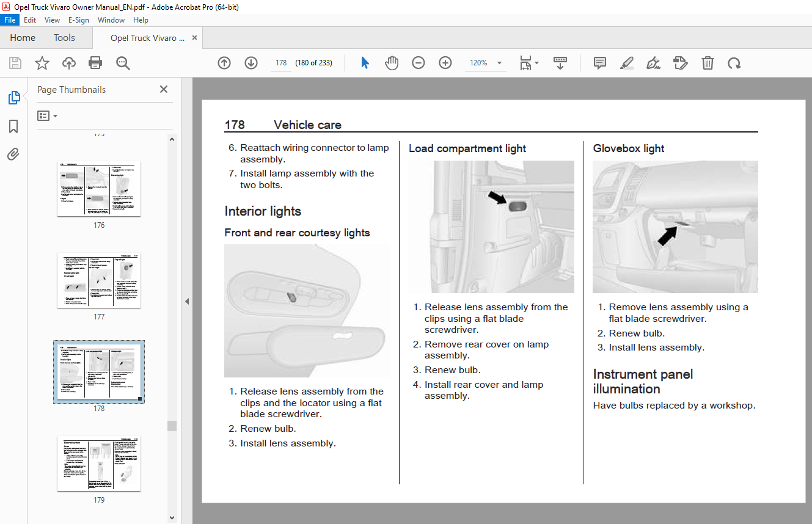Click the read mode keyboard icon
The height and width of the screenshot is (524, 812).
[560, 63]
